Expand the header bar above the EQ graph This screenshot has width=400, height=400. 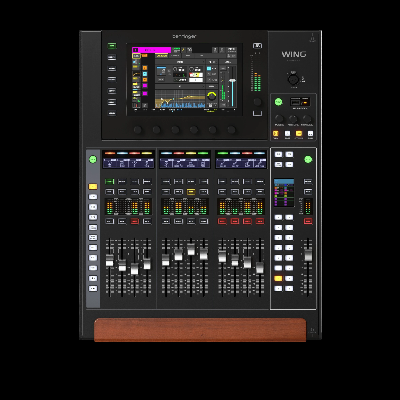pos(180,86)
